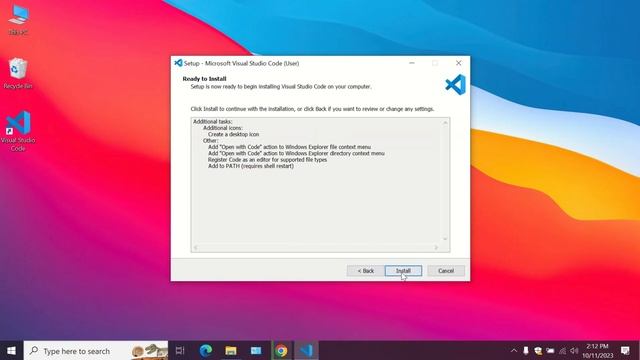Open File Explorer from taskbar
The height and width of the screenshot is (360, 640).
tap(231, 351)
